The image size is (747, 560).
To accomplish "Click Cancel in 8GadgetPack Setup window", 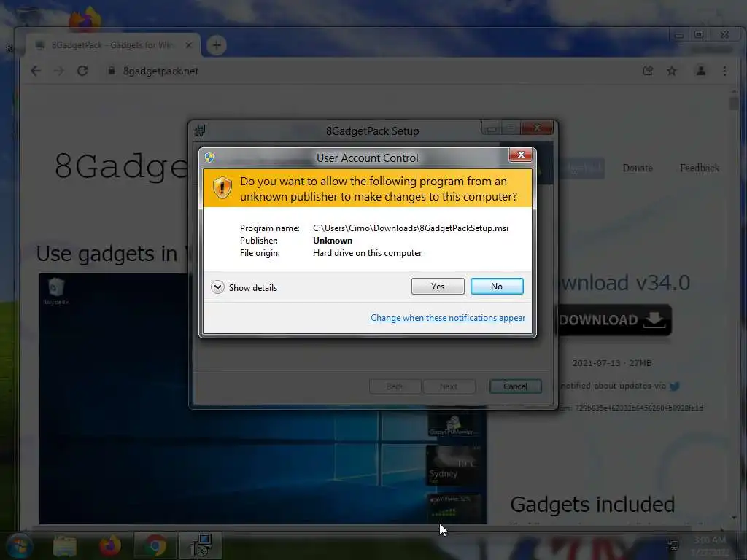I will tap(516, 386).
